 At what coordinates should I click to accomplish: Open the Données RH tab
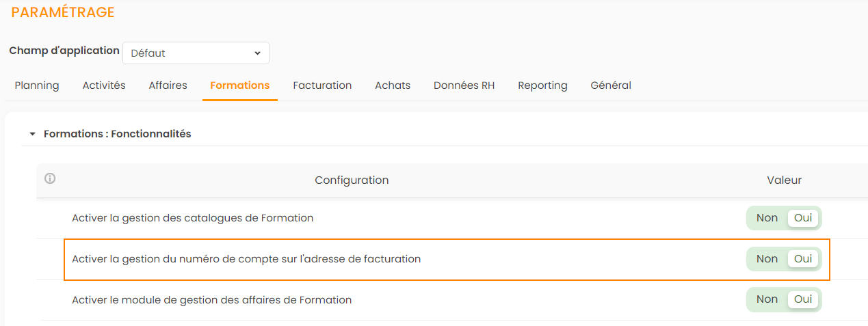click(464, 85)
